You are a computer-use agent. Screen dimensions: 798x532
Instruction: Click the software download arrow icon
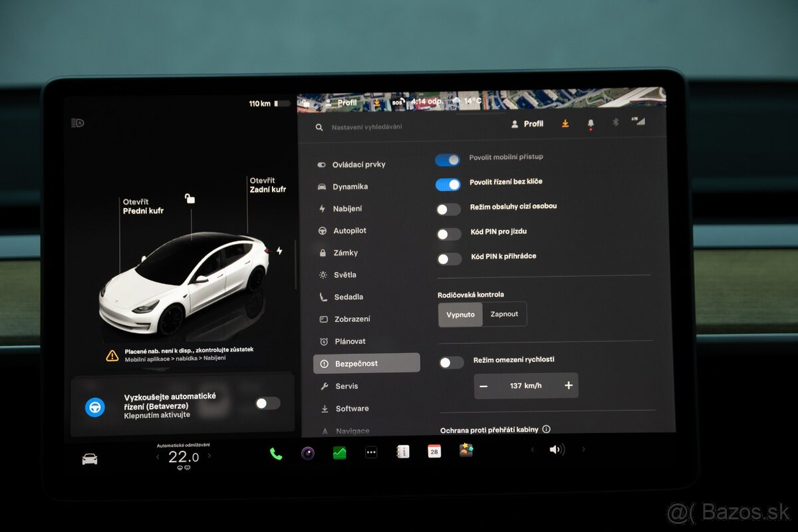565,124
